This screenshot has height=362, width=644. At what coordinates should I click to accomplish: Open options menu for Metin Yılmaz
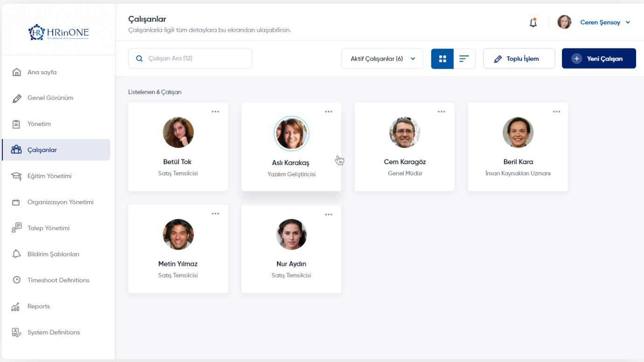215,214
